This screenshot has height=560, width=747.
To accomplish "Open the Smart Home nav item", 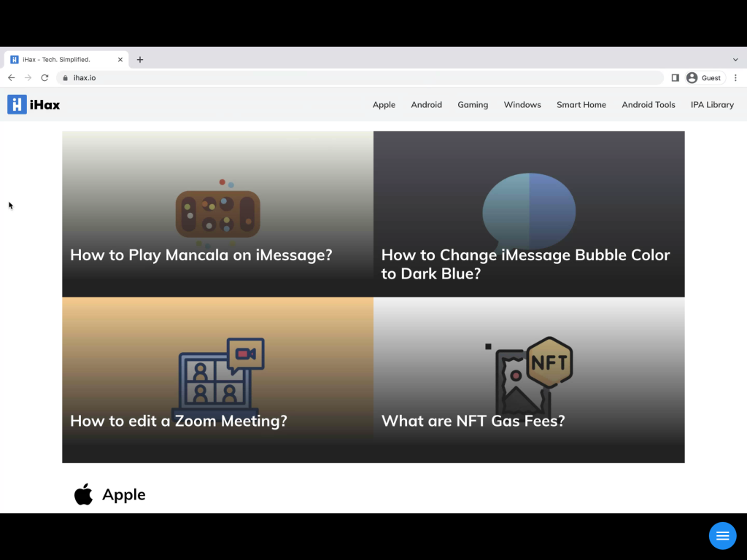I will tap(581, 105).
